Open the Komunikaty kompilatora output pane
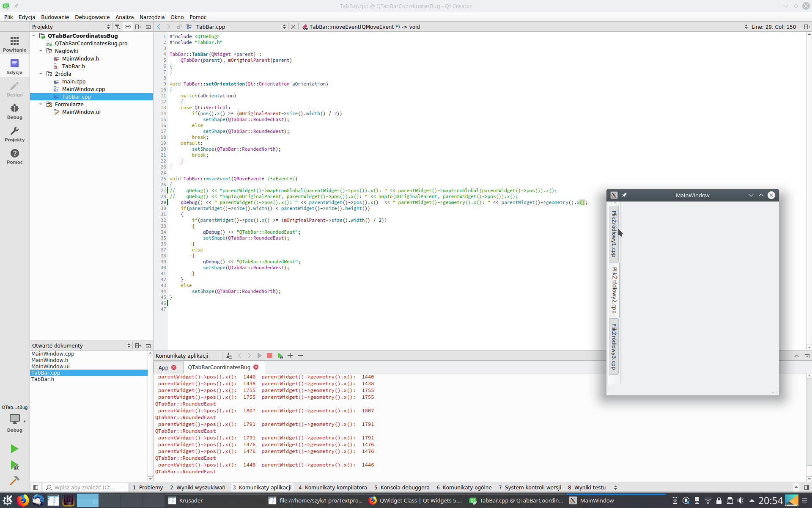 (x=332, y=487)
